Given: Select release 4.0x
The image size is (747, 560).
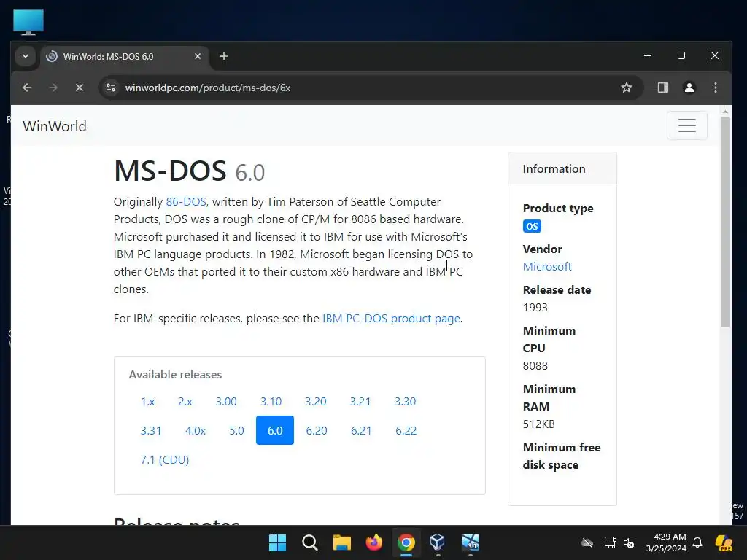Looking at the screenshot, I should [196, 430].
